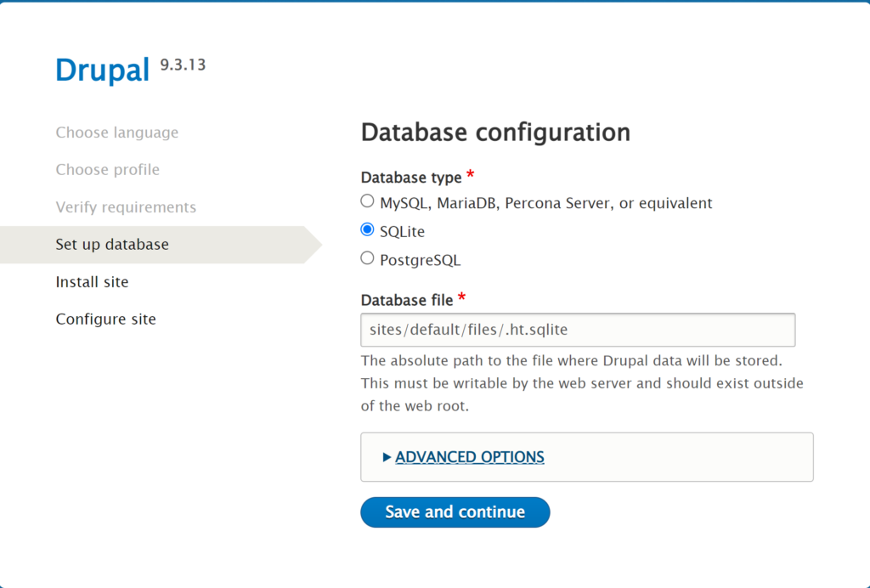The image size is (870, 588).
Task: Click the Drupal logo text
Action: coord(103,71)
